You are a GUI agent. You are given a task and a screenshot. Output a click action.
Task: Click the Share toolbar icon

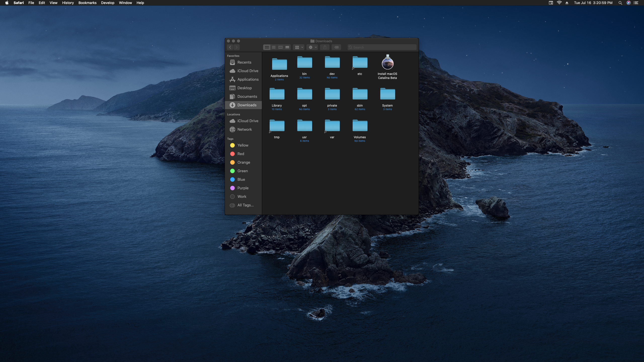coord(325,47)
